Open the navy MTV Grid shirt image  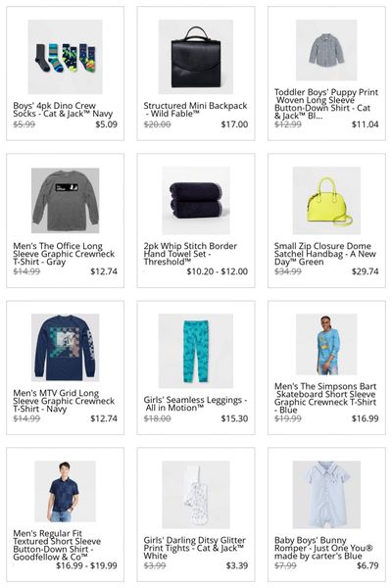click(66, 348)
